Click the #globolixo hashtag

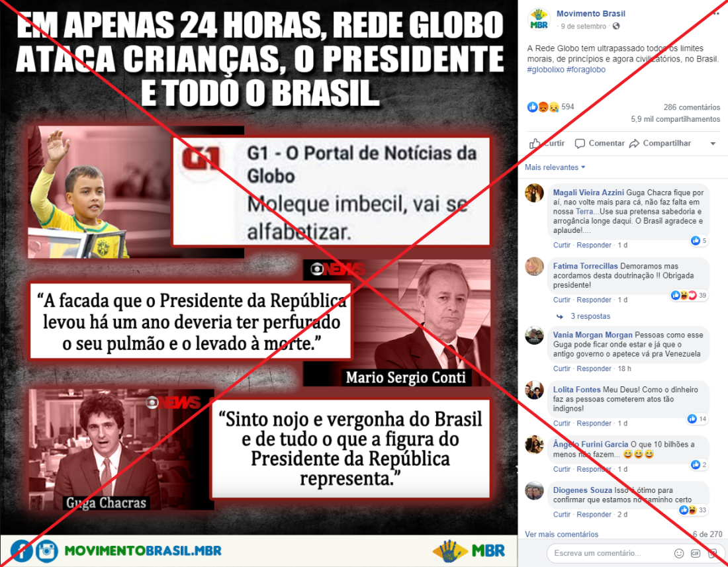pyautogui.click(x=545, y=69)
